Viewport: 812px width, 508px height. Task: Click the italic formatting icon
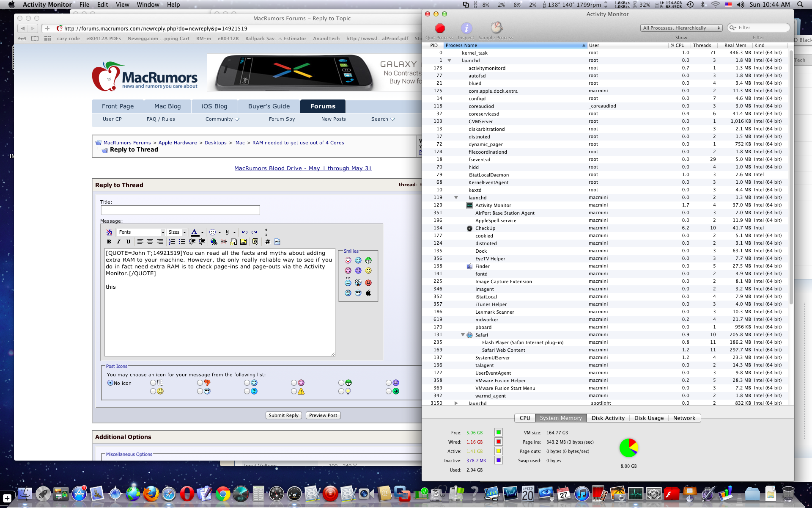(x=118, y=242)
